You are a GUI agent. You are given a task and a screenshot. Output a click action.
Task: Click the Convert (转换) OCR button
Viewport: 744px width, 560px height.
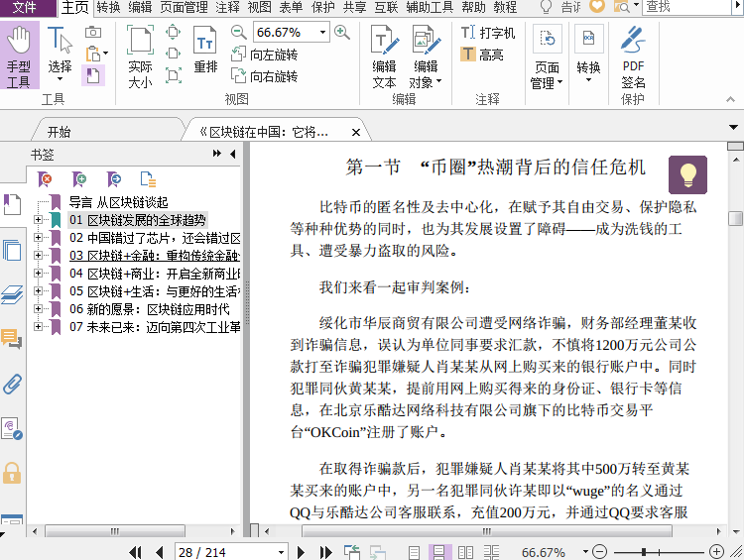click(x=588, y=55)
